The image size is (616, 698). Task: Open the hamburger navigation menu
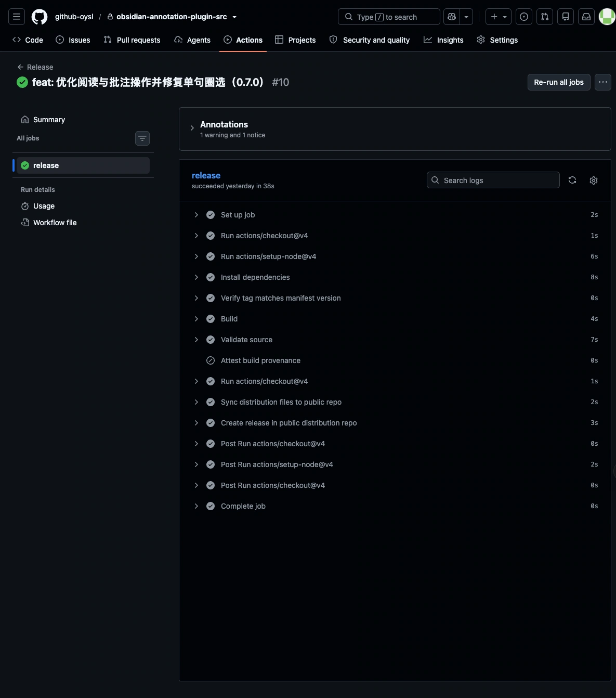point(17,17)
